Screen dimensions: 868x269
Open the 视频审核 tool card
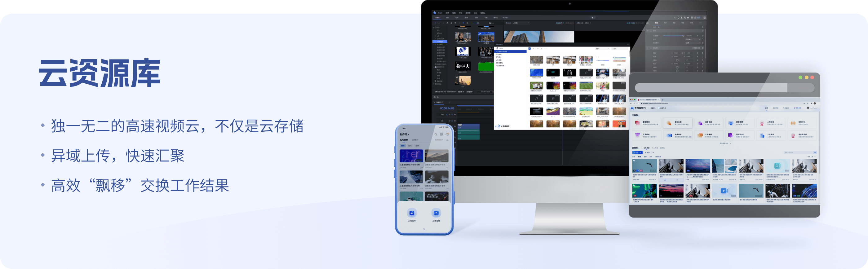pos(678,135)
